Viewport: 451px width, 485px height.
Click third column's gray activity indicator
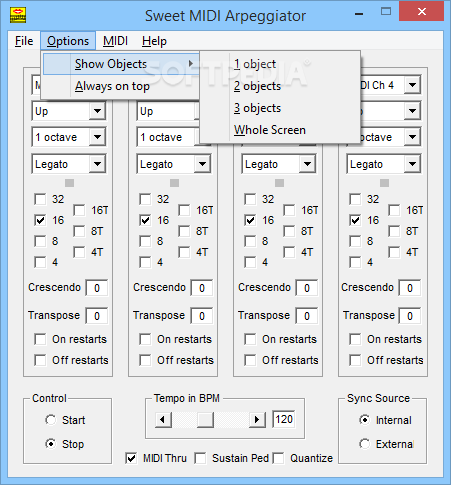point(279,183)
